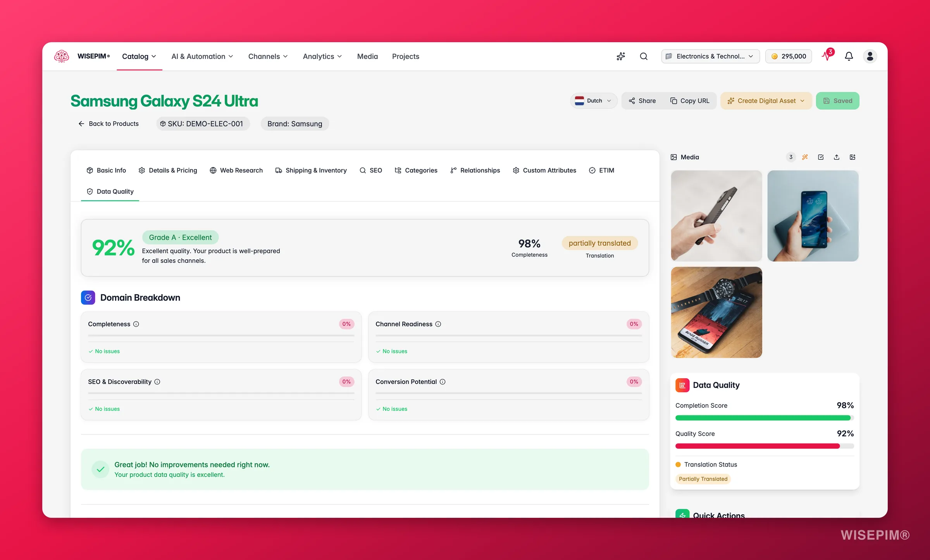This screenshot has width=930, height=560.
Task: Switch to the Categories tab
Action: pyautogui.click(x=416, y=170)
